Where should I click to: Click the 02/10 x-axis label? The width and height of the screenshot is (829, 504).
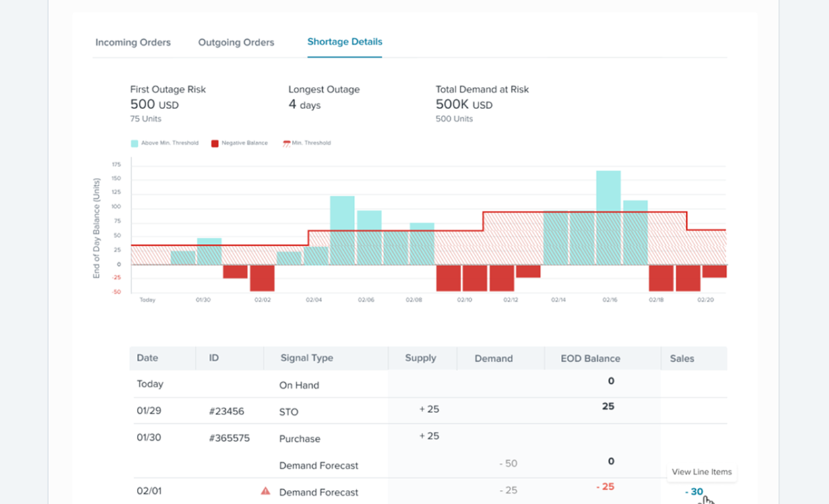(464, 300)
